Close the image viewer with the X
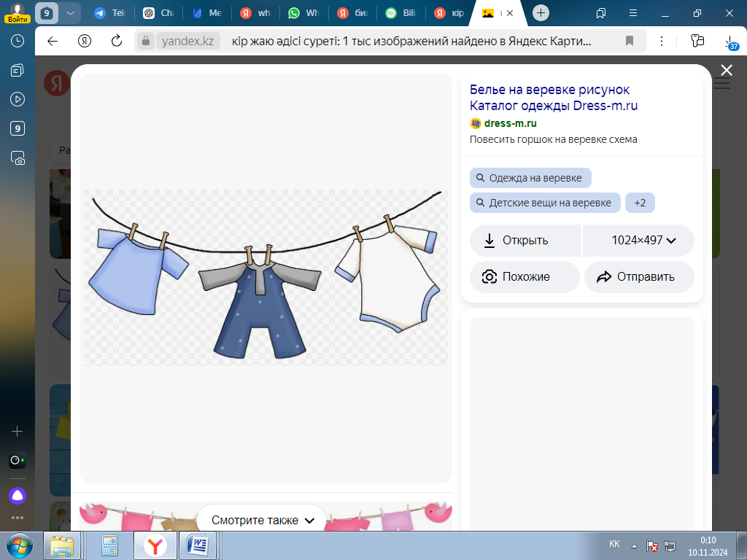 click(726, 70)
